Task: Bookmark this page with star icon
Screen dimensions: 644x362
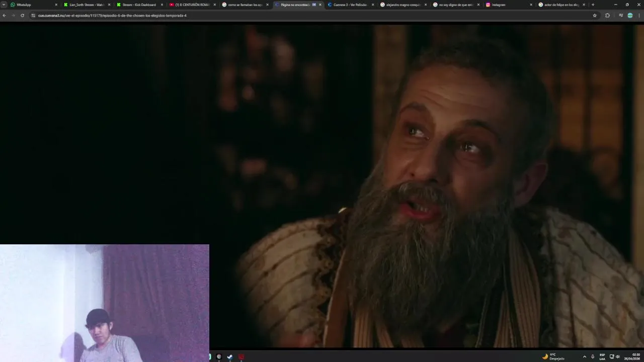Action: [595, 16]
